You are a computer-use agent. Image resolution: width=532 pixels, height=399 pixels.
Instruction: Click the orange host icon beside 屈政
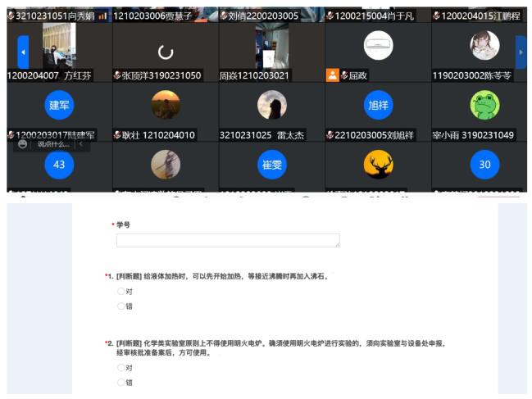[332, 75]
